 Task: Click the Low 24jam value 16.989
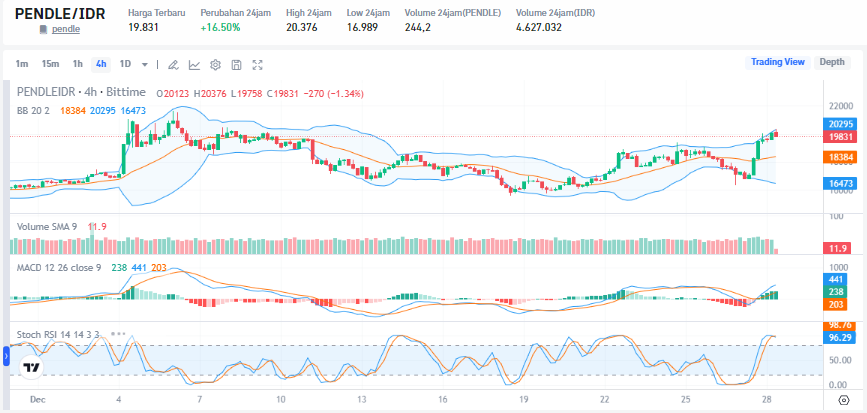coord(362,27)
